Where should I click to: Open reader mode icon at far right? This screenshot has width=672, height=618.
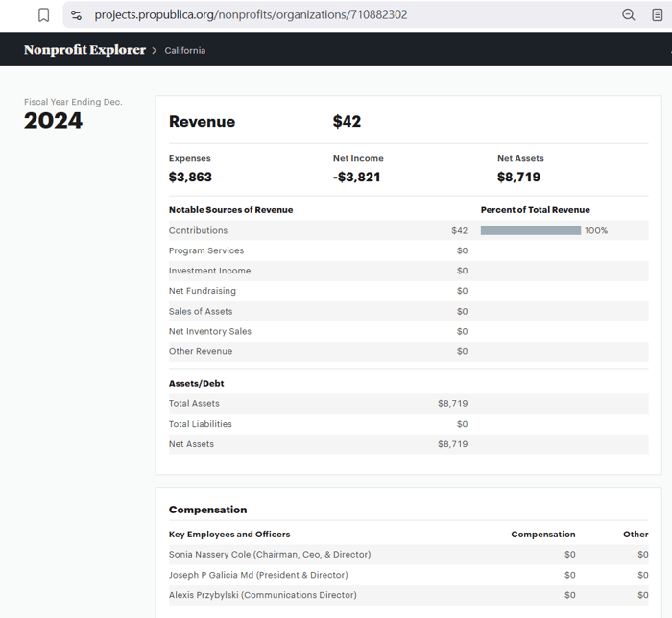tap(658, 15)
